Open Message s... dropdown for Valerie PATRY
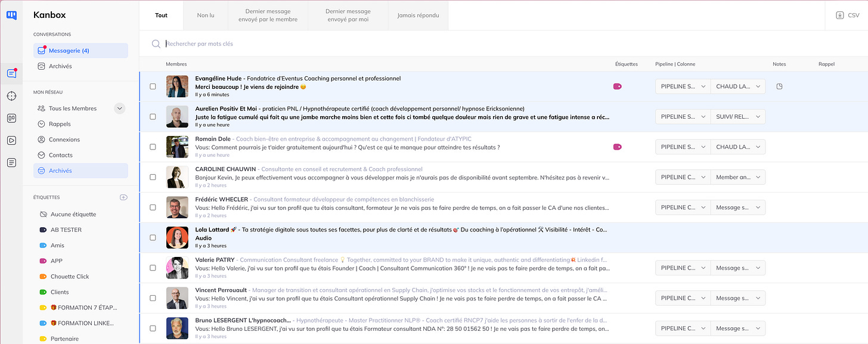The image size is (868, 344). pos(738,268)
